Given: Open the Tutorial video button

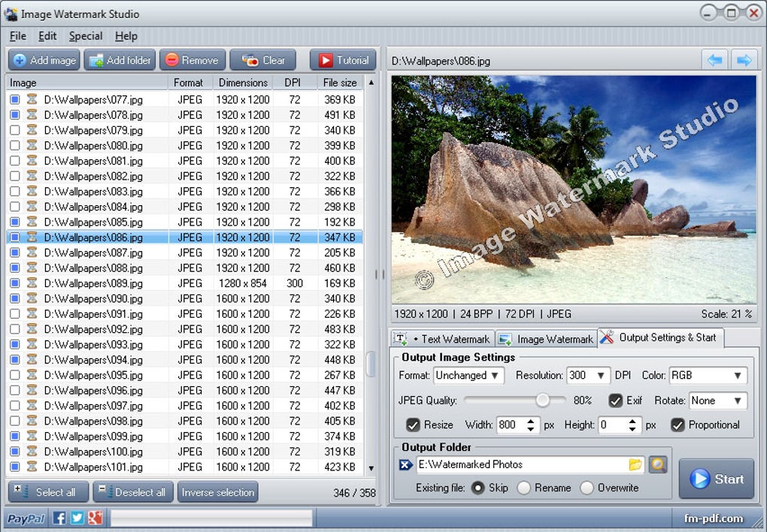Looking at the screenshot, I should [x=343, y=60].
